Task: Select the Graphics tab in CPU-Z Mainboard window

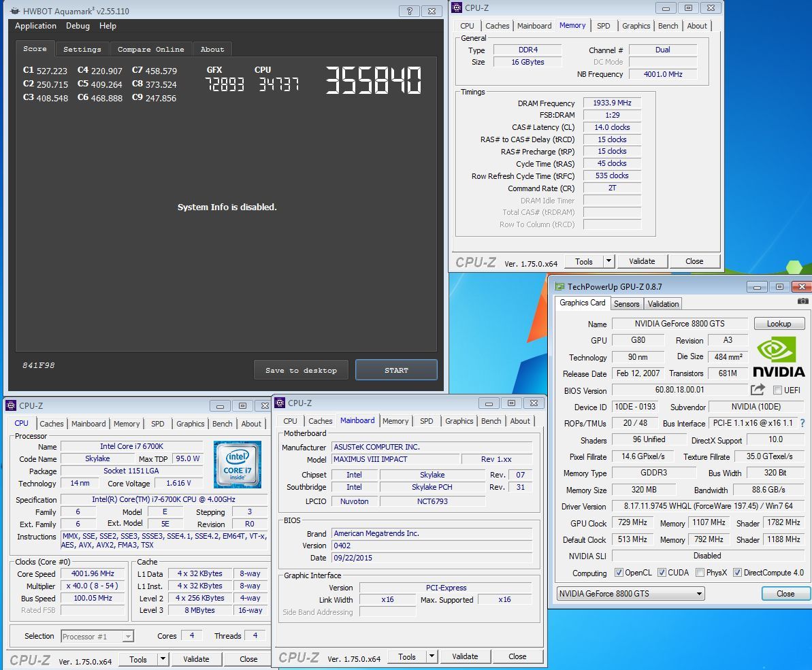Action: point(459,421)
